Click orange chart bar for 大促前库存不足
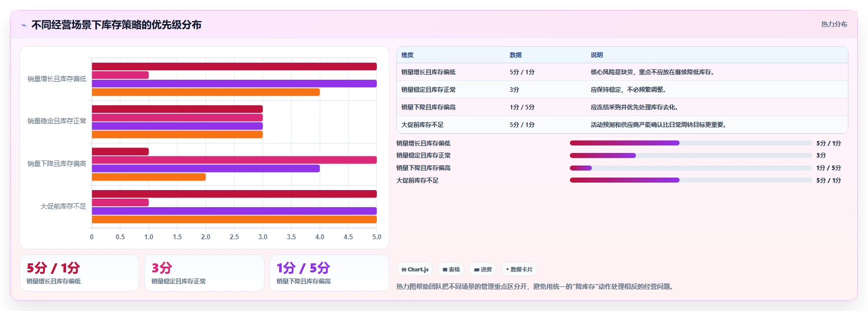868x311 pixels. pyautogui.click(x=234, y=220)
